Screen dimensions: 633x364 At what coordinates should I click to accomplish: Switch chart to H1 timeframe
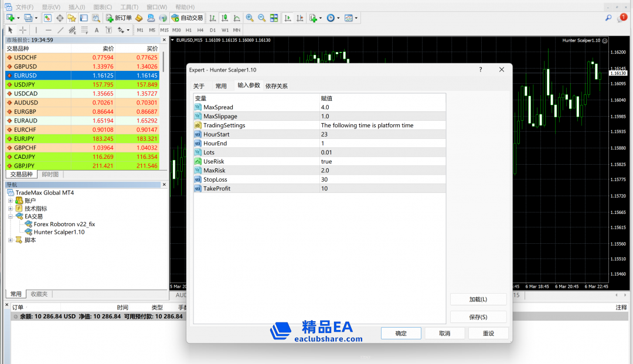188,30
